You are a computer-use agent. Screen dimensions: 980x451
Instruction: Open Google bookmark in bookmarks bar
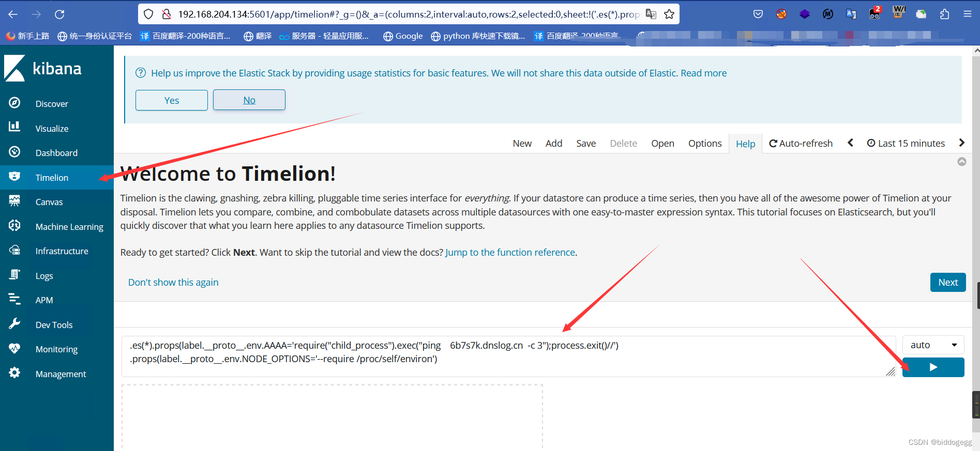tap(403, 36)
